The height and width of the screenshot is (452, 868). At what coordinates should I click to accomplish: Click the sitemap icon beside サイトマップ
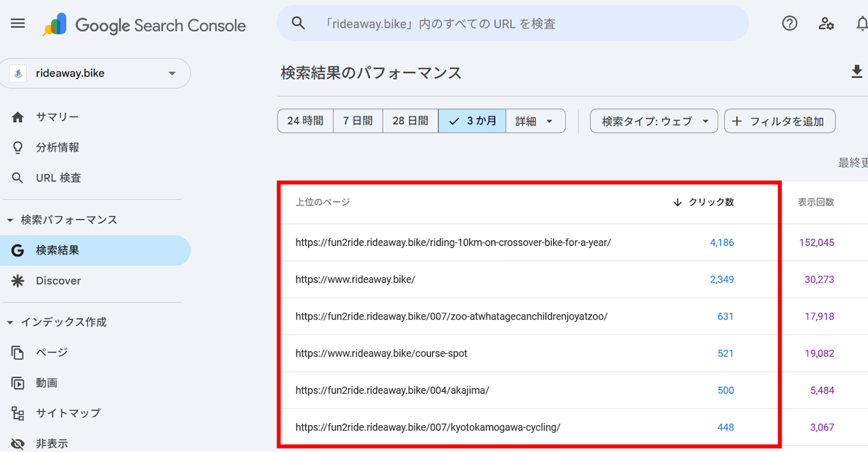[x=18, y=413]
